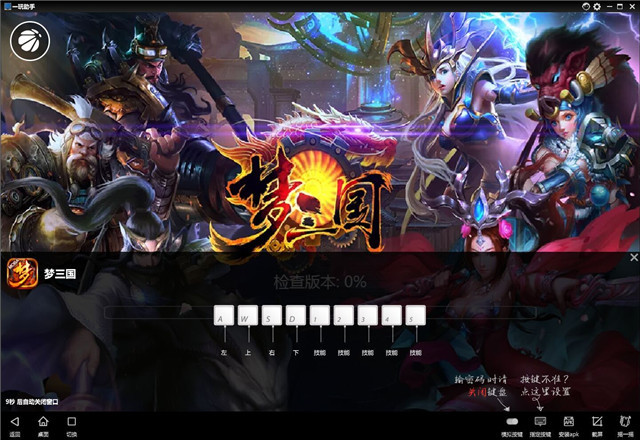Click the 切换 square switch icon
Screen dimensions: 640x440
71,421
